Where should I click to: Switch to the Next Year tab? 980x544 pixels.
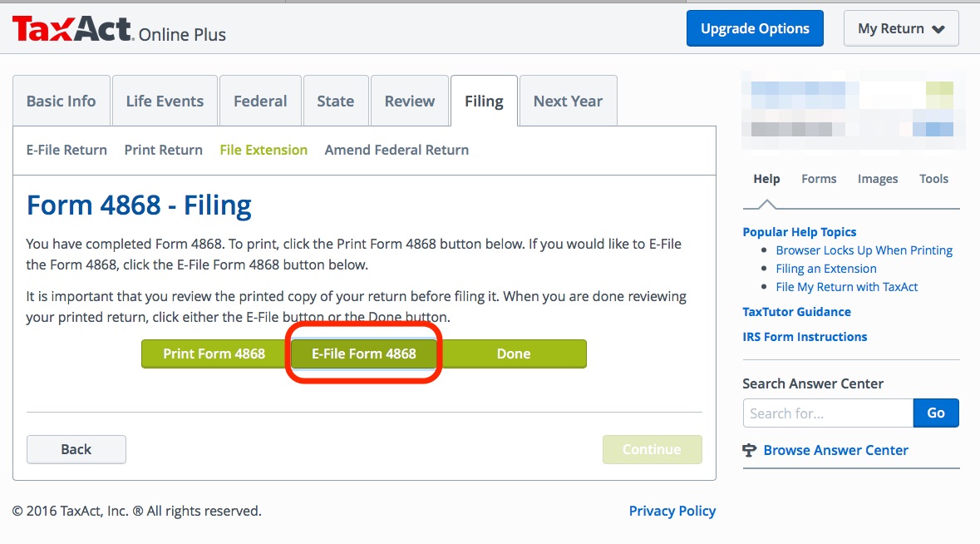(568, 101)
